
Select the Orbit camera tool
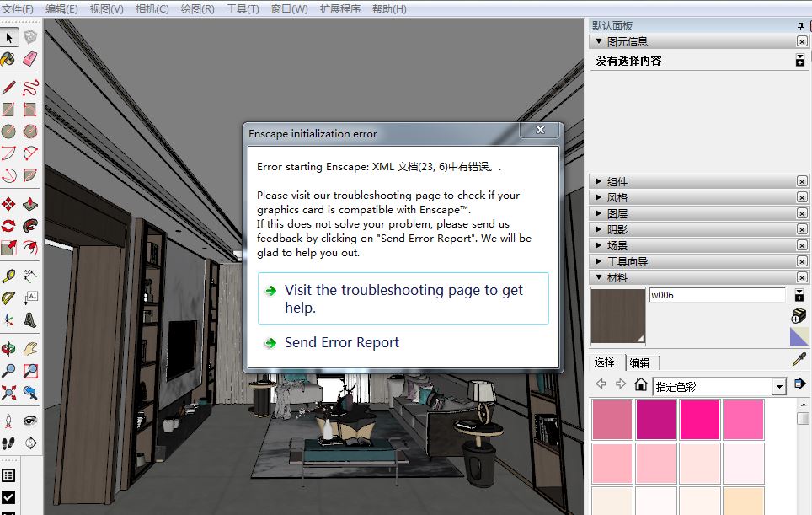[8, 348]
